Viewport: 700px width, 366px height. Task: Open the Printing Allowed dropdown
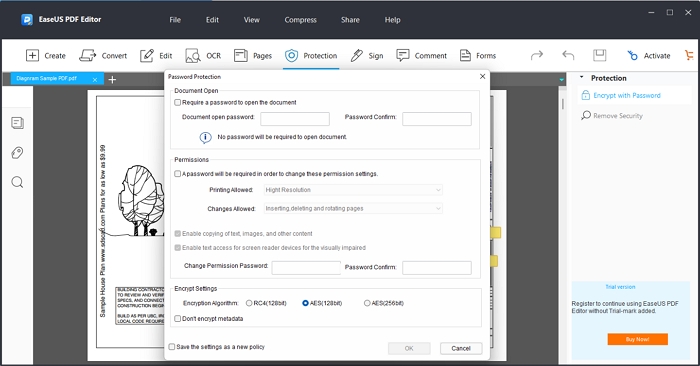coord(353,190)
